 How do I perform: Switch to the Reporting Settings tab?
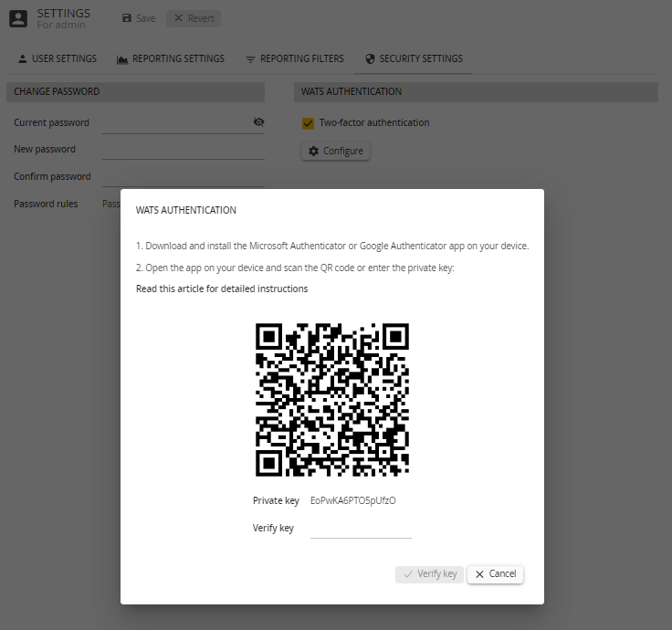click(x=171, y=58)
